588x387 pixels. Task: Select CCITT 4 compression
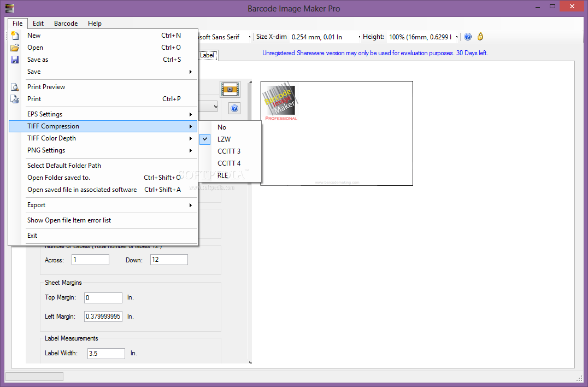[x=230, y=163]
